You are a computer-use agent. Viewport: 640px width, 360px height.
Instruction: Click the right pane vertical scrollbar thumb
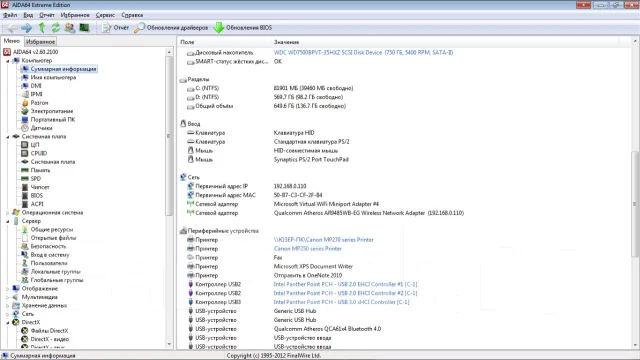[635, 204]
